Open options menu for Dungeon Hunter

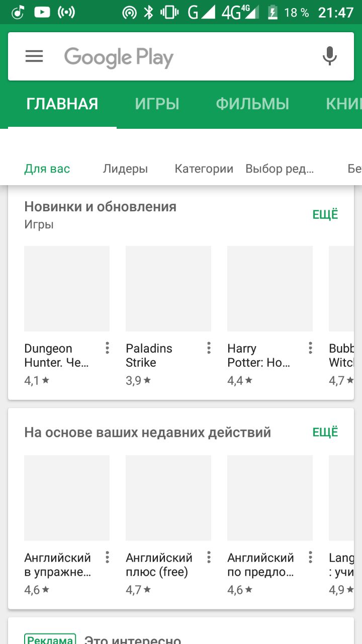107,348
